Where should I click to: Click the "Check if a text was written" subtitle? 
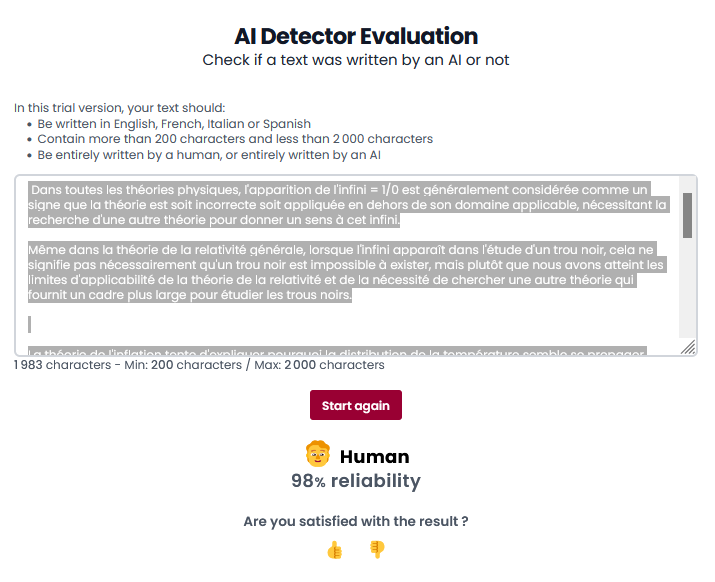[x=356, y=60]
